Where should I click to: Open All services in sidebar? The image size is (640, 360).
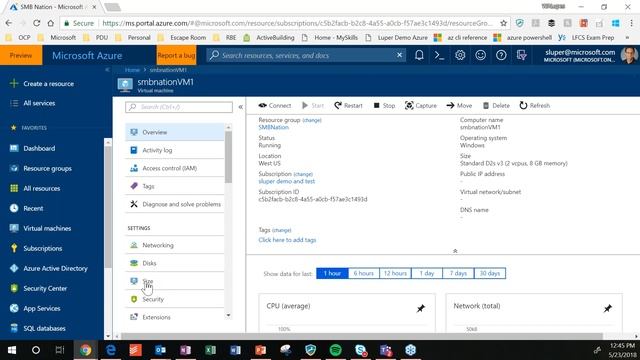click(x=39, y=103)
